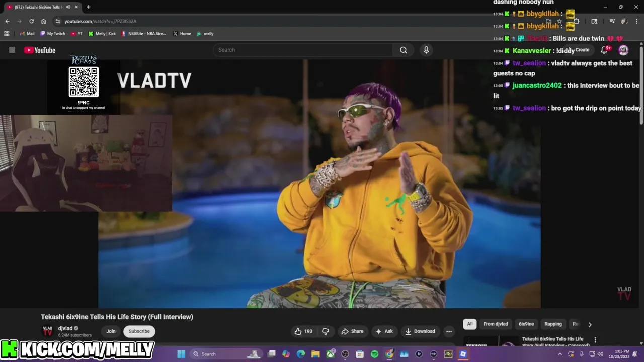The width and height of the screenshot is (644, 362).
Task: Select the All filter chip
Action: click(470, 324)
